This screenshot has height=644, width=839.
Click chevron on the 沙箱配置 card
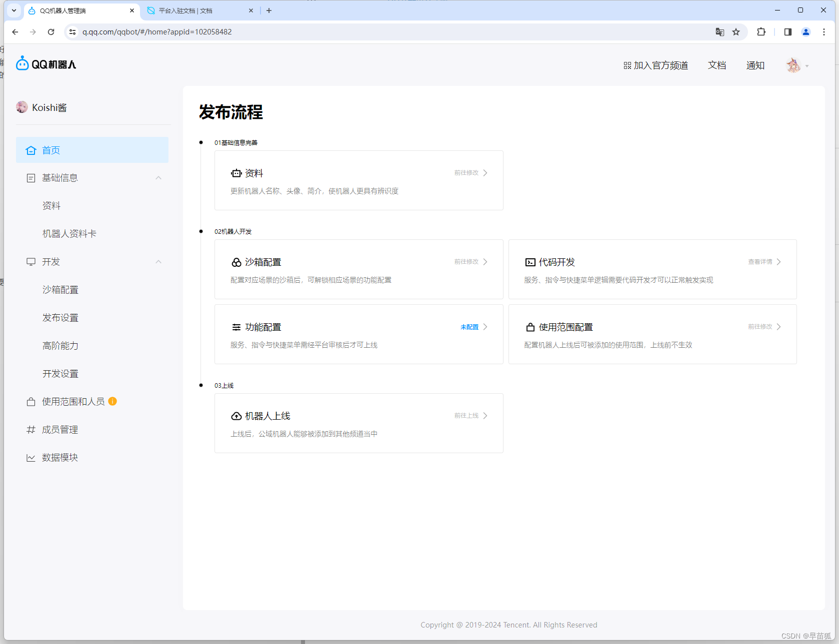485,262
